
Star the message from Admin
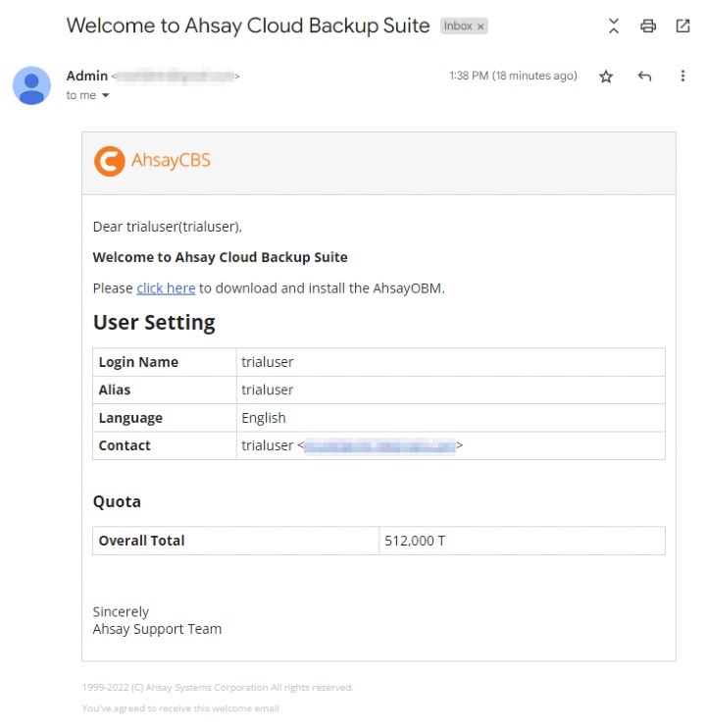click(606, 77)
